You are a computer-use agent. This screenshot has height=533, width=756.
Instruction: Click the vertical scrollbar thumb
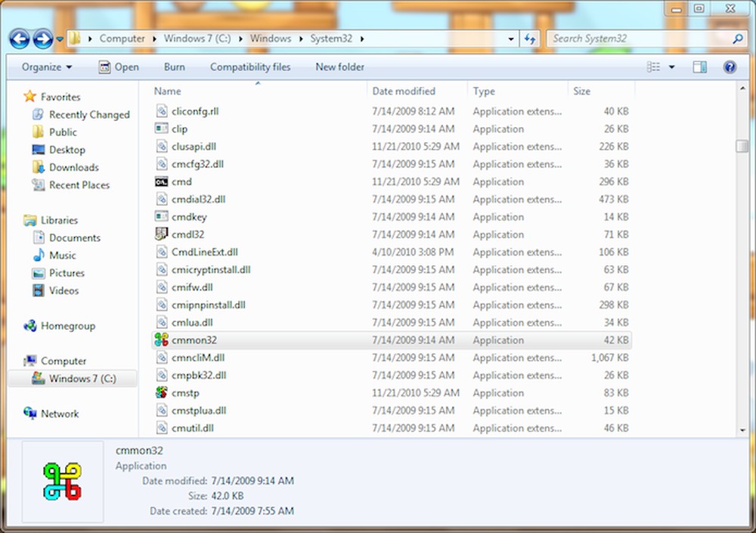(742, 146)
